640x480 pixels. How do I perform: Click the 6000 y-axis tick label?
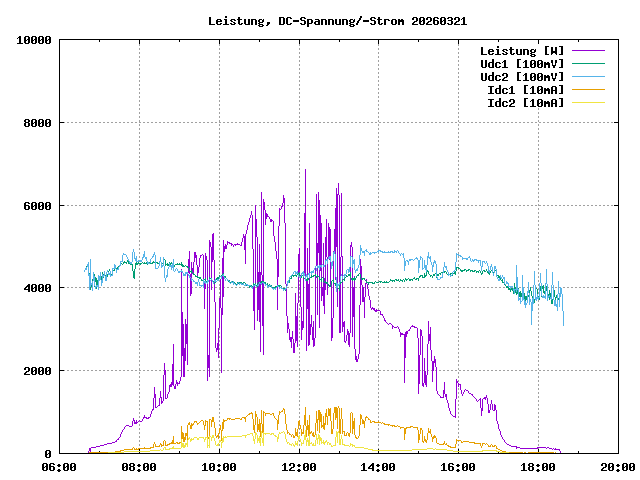point(37,206)
